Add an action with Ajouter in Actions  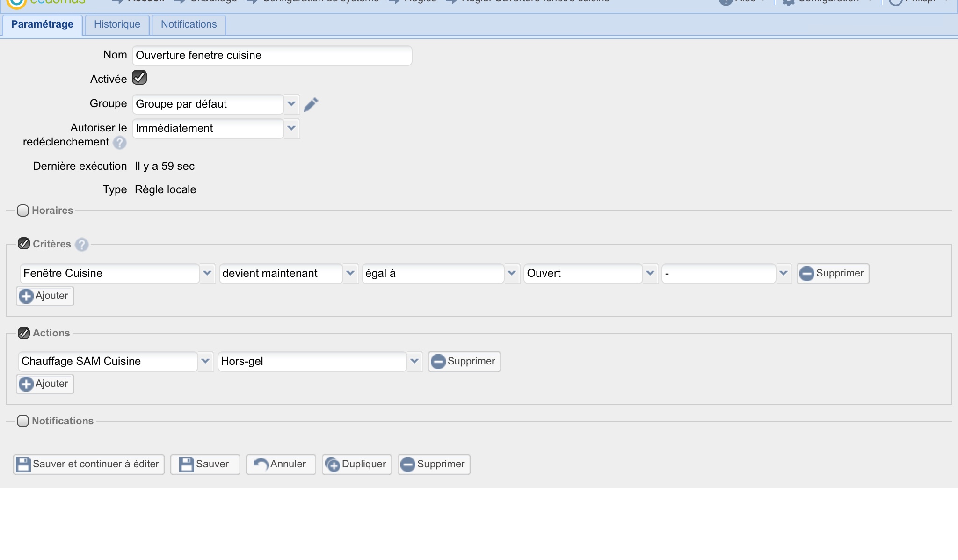tap(45, 384)
